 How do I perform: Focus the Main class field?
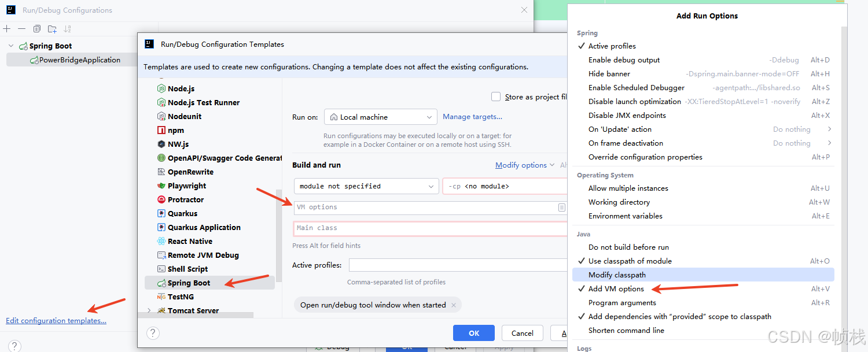(430, 228)
